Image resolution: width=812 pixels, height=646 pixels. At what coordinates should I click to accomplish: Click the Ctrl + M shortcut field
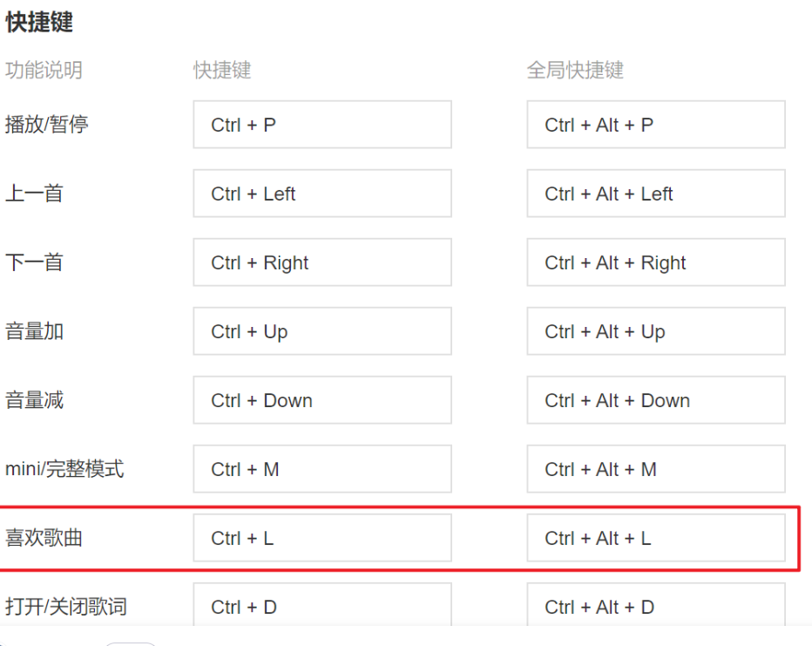click(321, 469)
